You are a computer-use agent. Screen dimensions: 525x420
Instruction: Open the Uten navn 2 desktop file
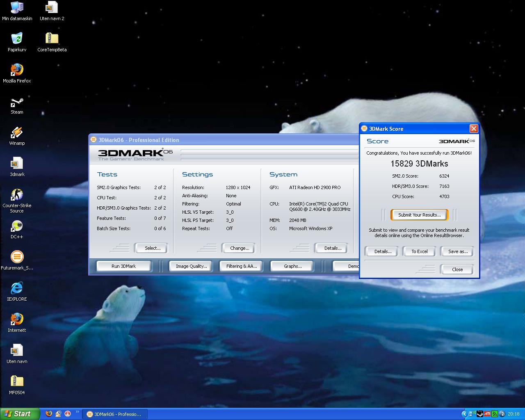[x=52, y=11]
